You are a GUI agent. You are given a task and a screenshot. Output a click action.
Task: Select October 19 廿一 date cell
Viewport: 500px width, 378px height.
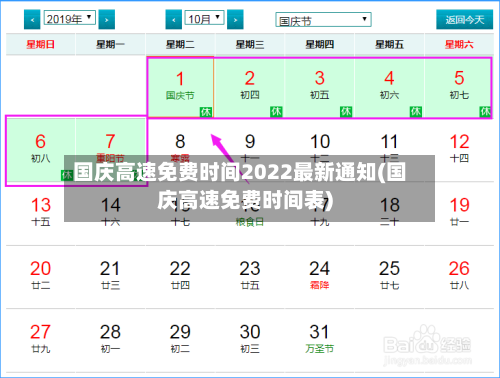[x=459, y=213]
